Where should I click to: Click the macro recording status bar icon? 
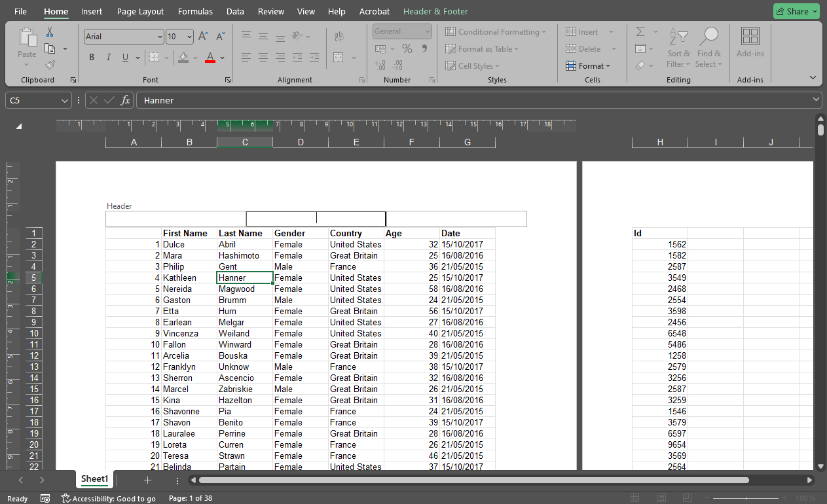click(x=45, y=498)
